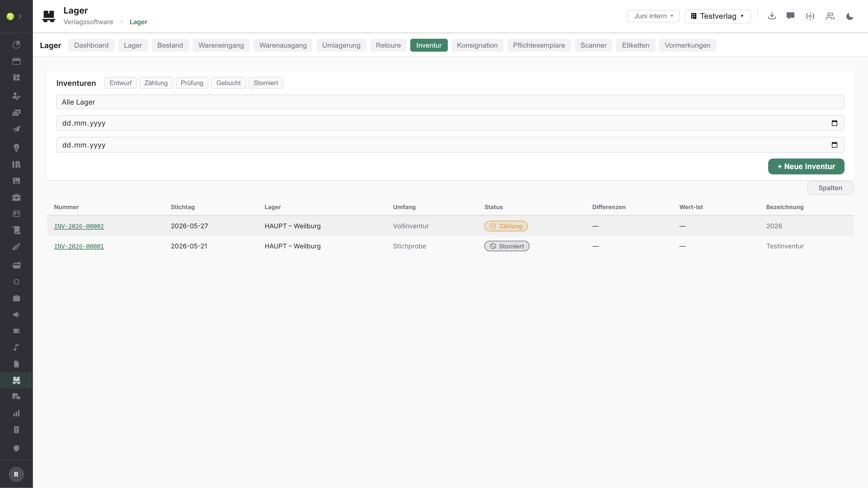Open the mail envelopes sidebar icon
Image resolution: width=868 pixels, height=488 pixels.
(x=16, y=112)
